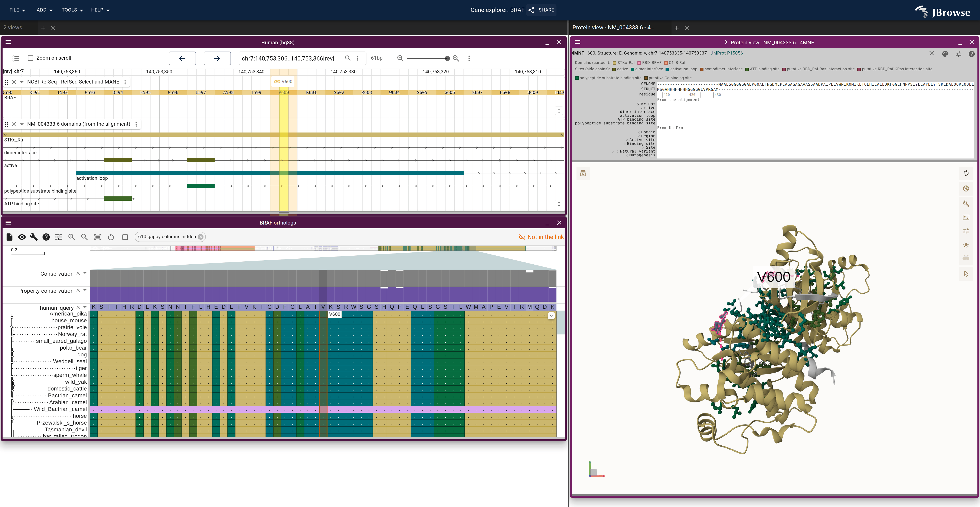The width and height of the screenshot is (980, 507).
Task: Toggle selection mode arrow in 3D viewer
Action: [x=966, y=274]
